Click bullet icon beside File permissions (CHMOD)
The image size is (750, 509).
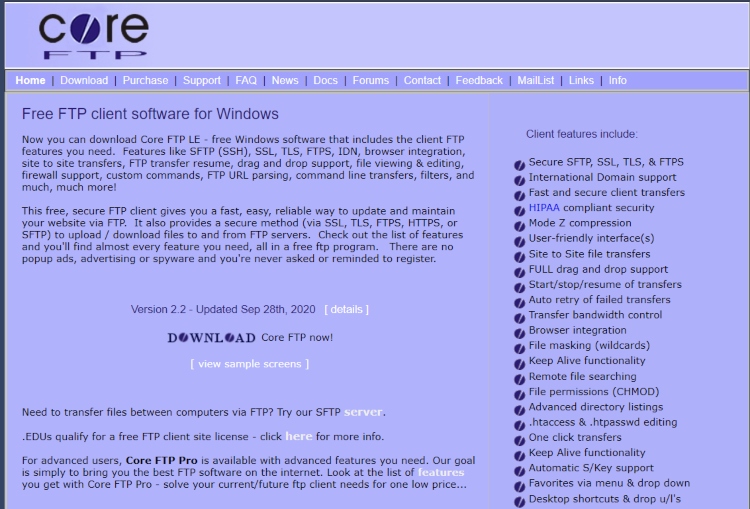coord(519,395)
